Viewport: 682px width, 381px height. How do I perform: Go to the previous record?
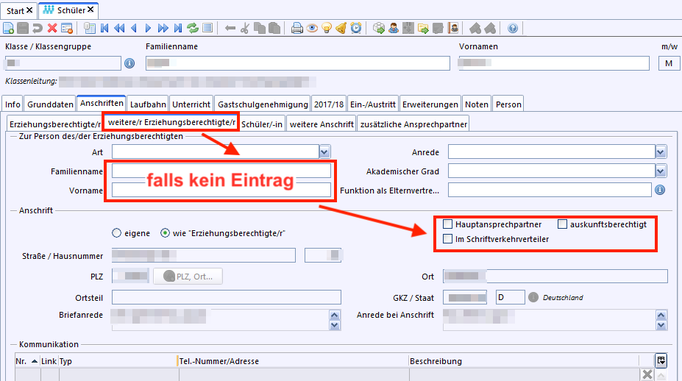pos(134,28)
